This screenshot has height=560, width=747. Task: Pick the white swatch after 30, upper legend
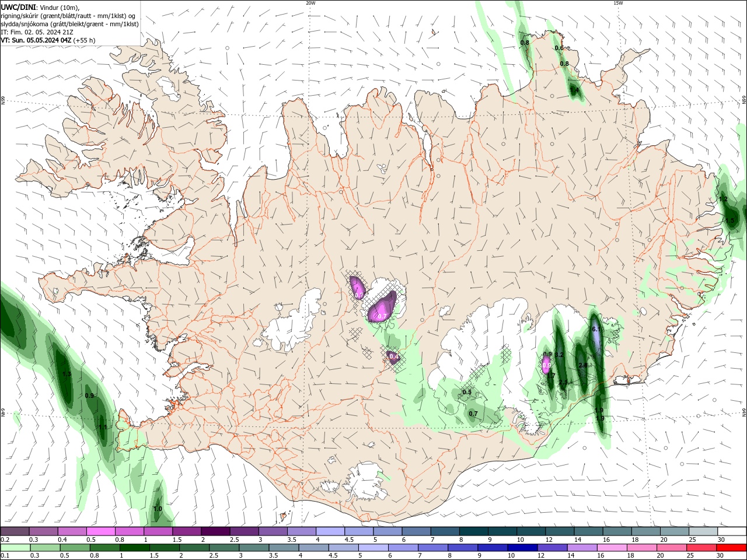pos(732,531)
